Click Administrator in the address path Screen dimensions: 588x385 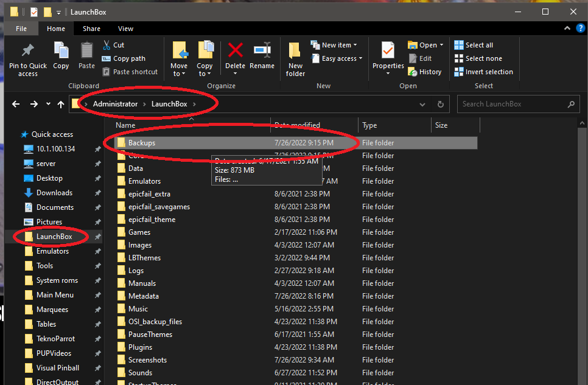pos(115,104)
